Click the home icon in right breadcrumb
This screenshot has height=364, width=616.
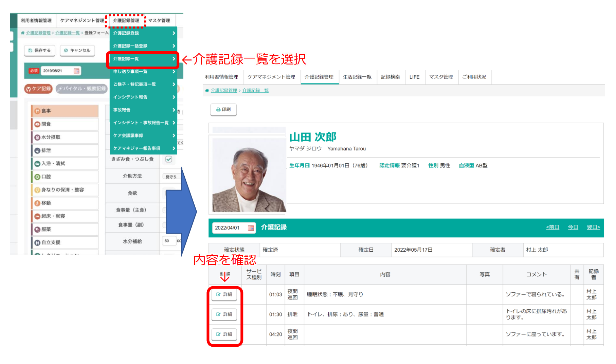207,91
